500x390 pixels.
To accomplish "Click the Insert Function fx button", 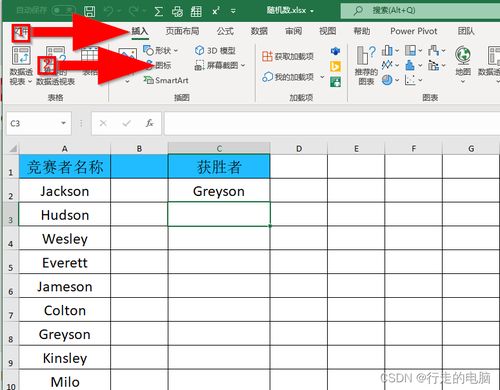I will [x=149, y=123].
